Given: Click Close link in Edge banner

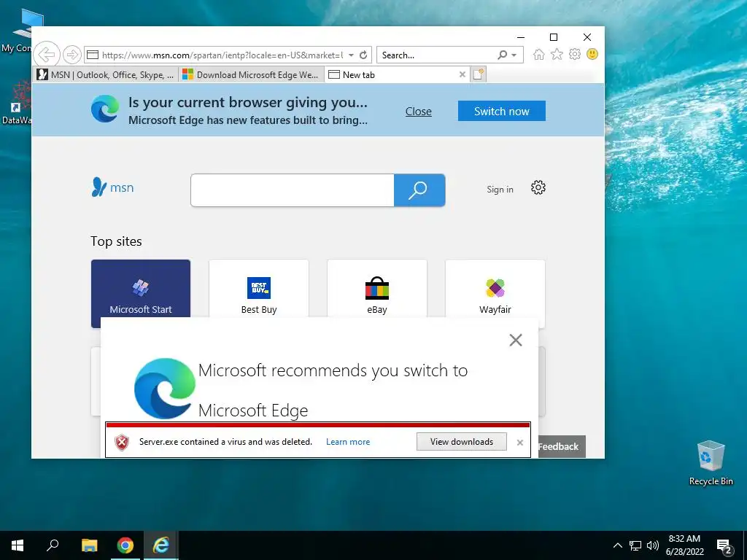Looking at the screenshot, I should (418, 112).
